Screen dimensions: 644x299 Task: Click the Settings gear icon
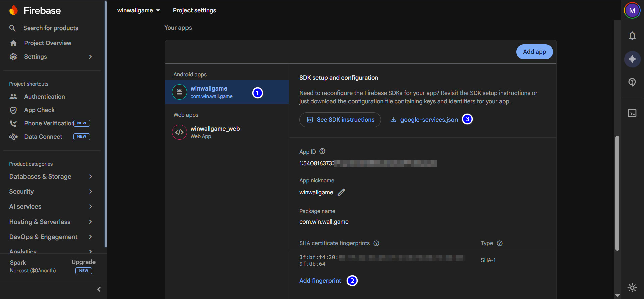(13, 57)
